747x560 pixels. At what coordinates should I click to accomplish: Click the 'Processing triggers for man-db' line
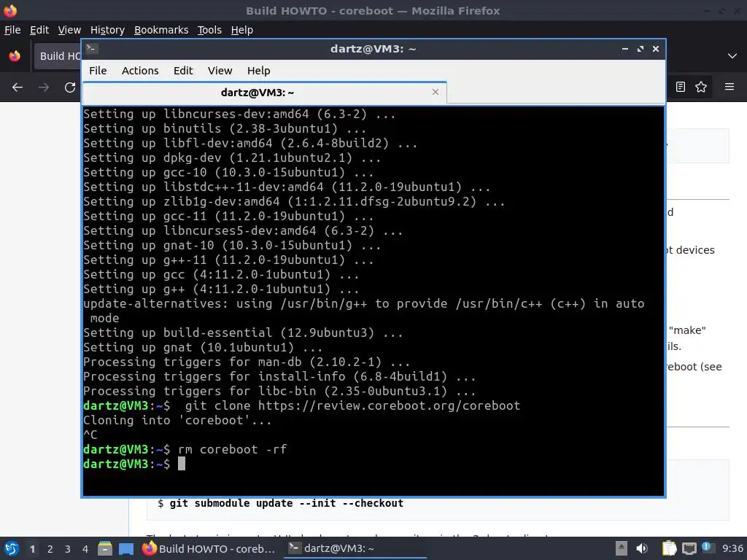(247, 362)
